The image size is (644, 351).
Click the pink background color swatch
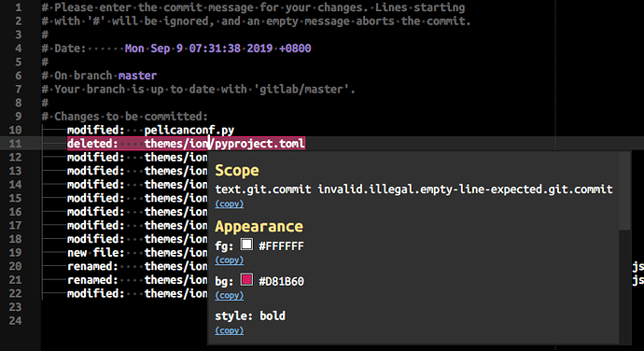pos(246,280)
